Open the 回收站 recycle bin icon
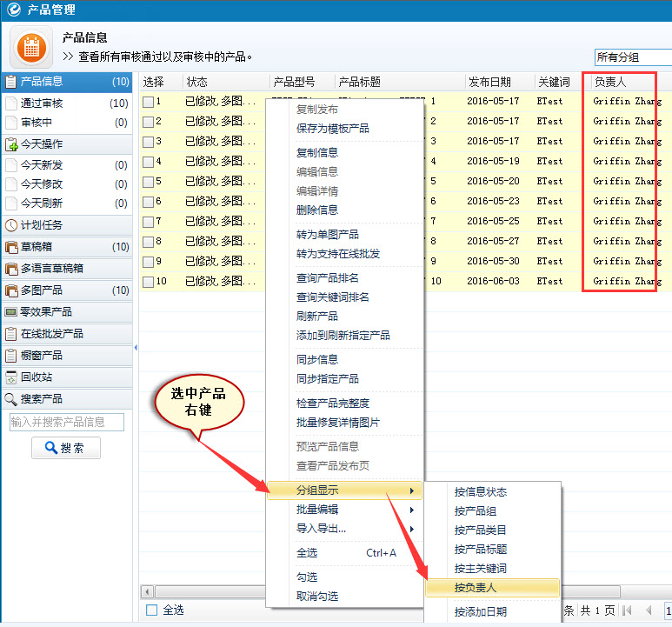This screenshot has height=627, width=672. (11, 377)
